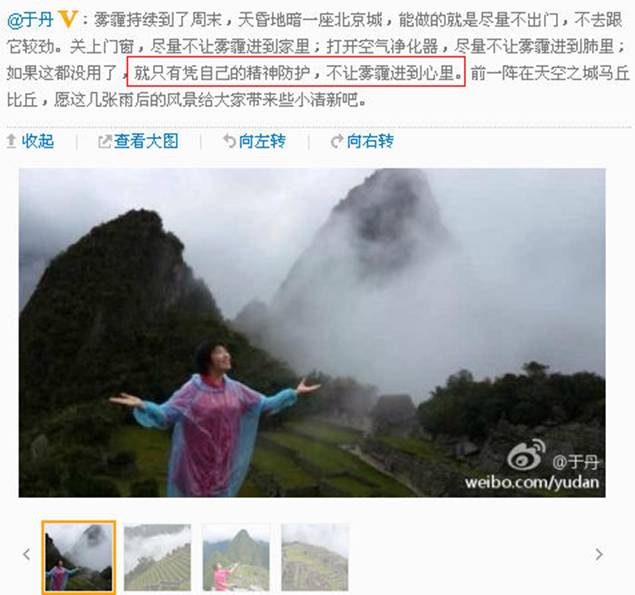Click the external-link icon beside 查看大图
The width and height of the screenshot is (635, 595).
pyautogui.click(x=104, y=141)
